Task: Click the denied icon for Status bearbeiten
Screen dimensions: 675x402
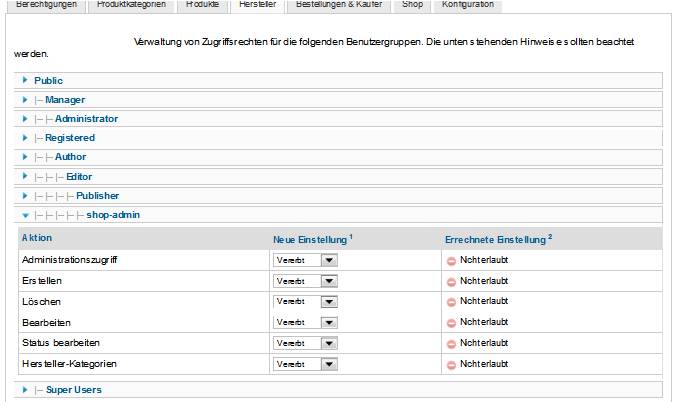Action: [x=451, y=343]
